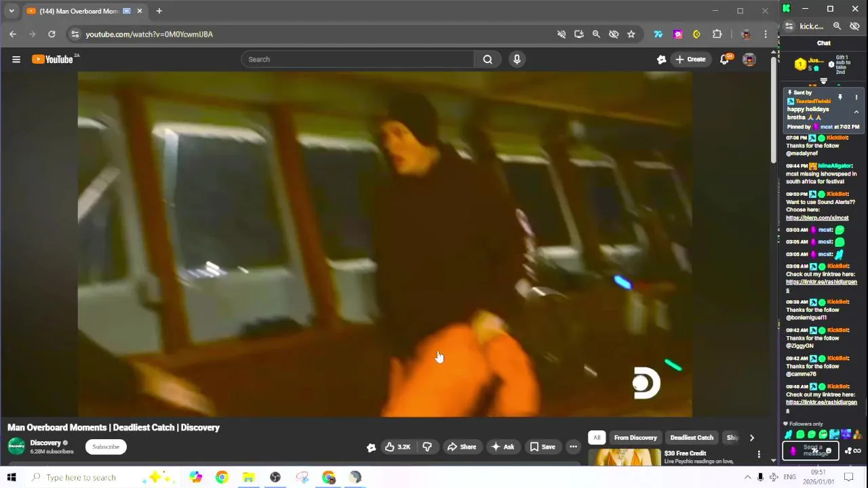The width and height of the screenshot is (868, 488).
Task: Click the crossed-eye tracking icon in Chrome address bar
Action: click(x=614, y=34)
